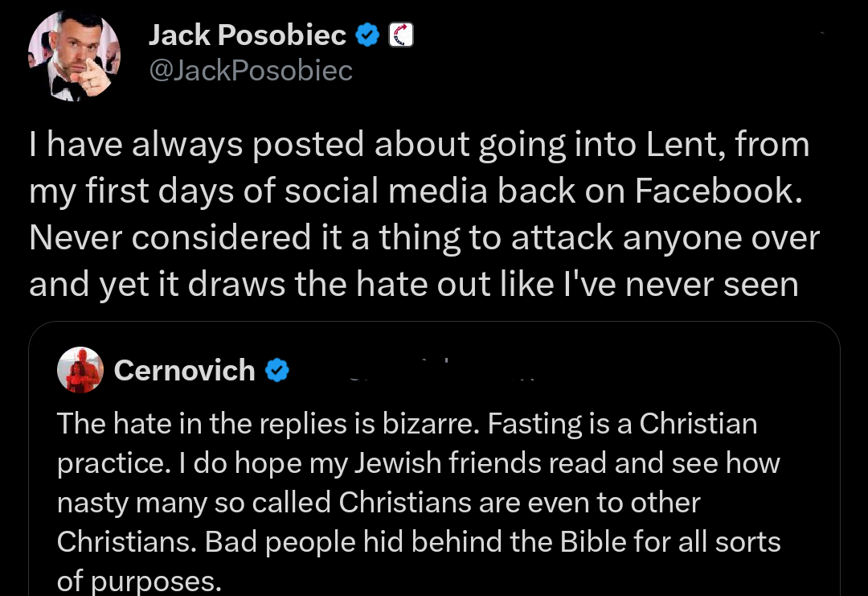Click Cernovich's red profile picture
Viewport: 868px width, 596px height.
pos(80,370)
